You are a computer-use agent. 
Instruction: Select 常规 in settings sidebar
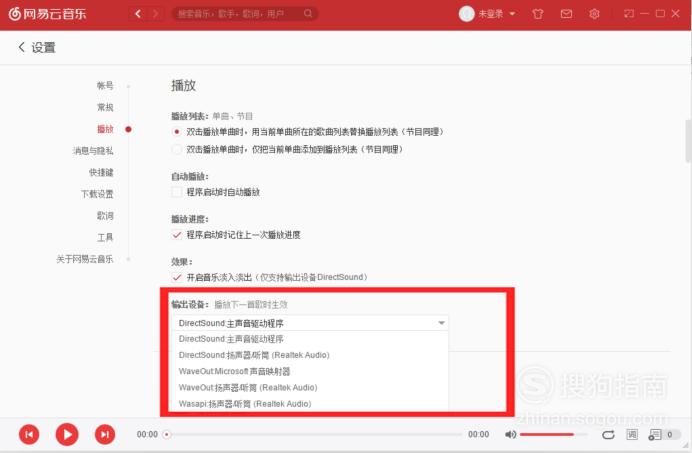[x=105, y=107]
